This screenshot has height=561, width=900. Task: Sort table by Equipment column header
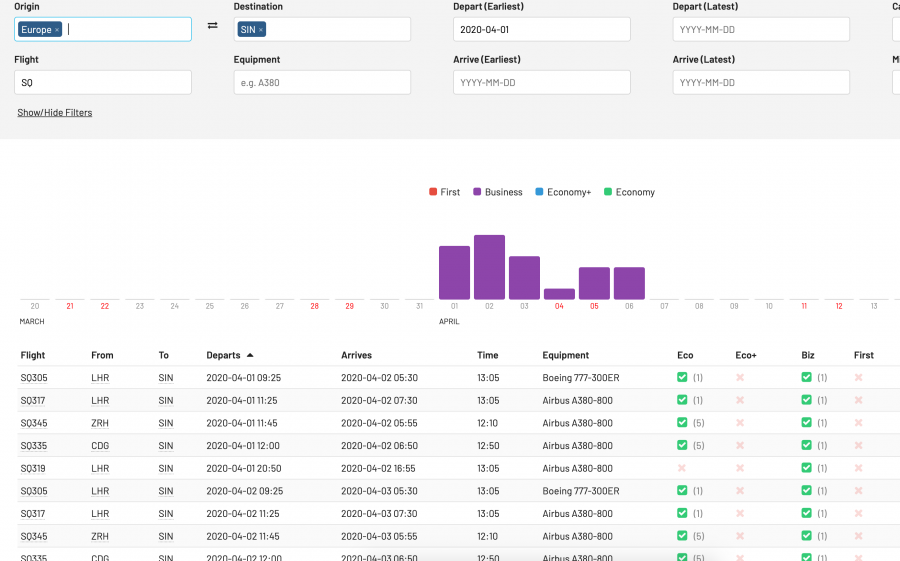tap(565, 355)
